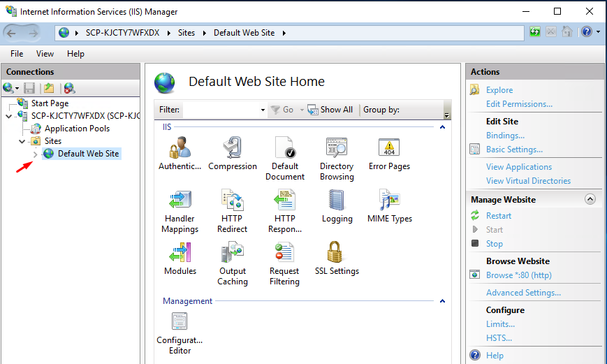The height and width of the screenshot is (364, 607).
Task: Click the dropdown arrow after Default Web Site breadcrumb
Action: [x=284, y=34]
